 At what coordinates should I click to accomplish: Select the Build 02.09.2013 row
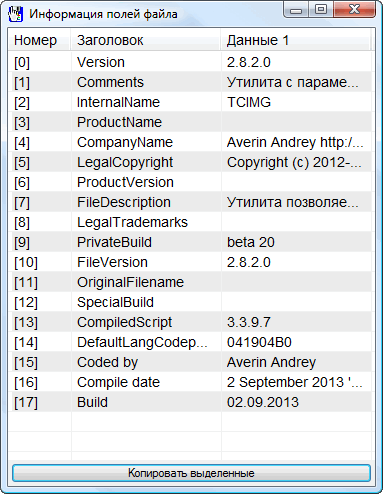pos(190,402)
